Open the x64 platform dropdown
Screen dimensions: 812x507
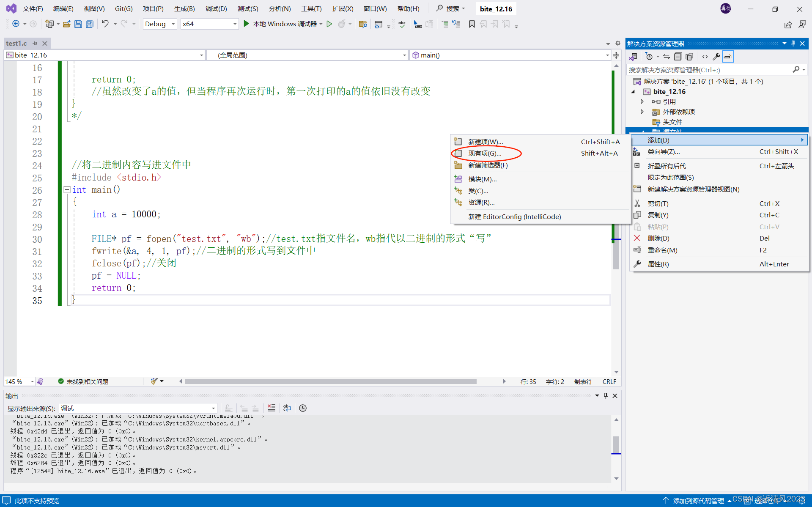coord(235,24)
